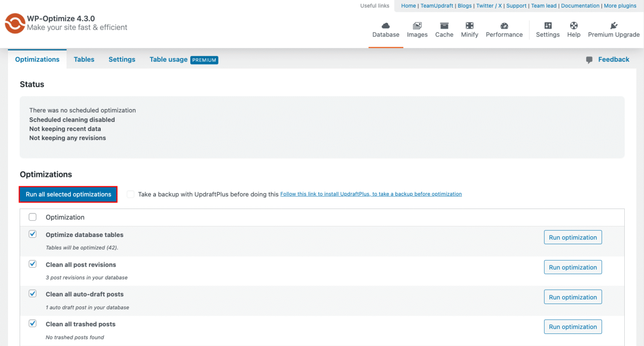The width and height of the screenshot is (644, 346).
Task: Toggle the select-all Optimization checkbox
Action: point(32,217)
